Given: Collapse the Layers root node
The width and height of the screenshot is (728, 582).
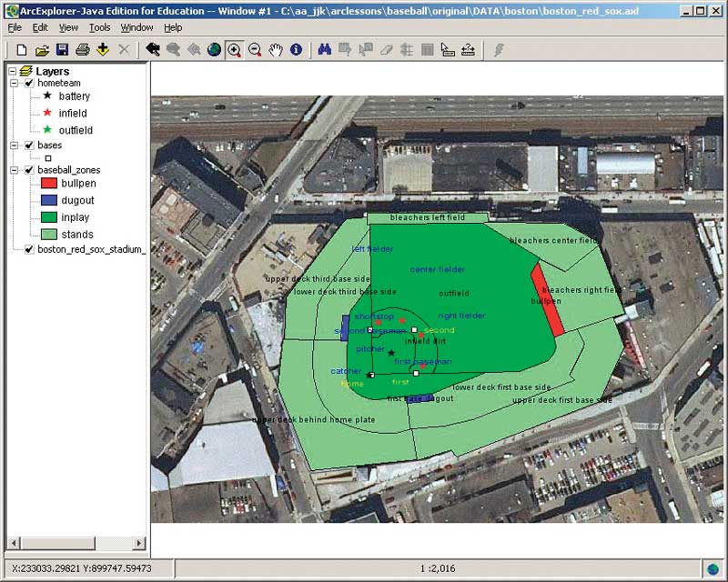Looking at the screenshot, I should 12,71.
